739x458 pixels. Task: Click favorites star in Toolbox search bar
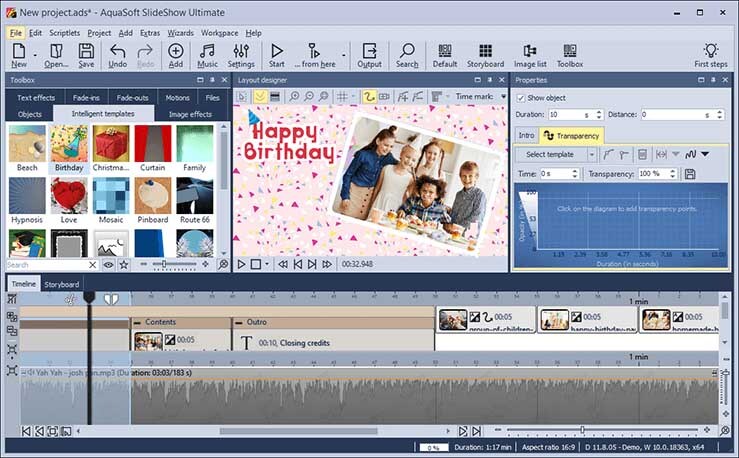124,265
